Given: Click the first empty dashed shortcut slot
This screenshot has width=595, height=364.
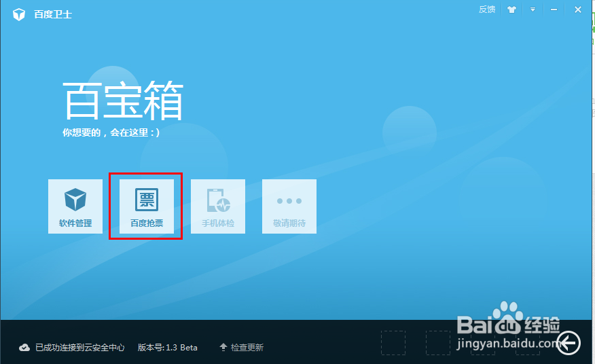Looking at the screenshot, I should [393, 343].
